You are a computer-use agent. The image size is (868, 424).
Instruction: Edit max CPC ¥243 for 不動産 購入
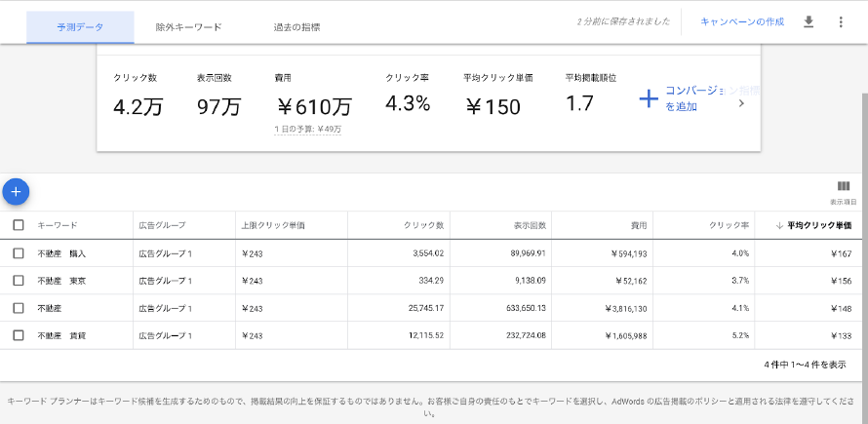253,253
